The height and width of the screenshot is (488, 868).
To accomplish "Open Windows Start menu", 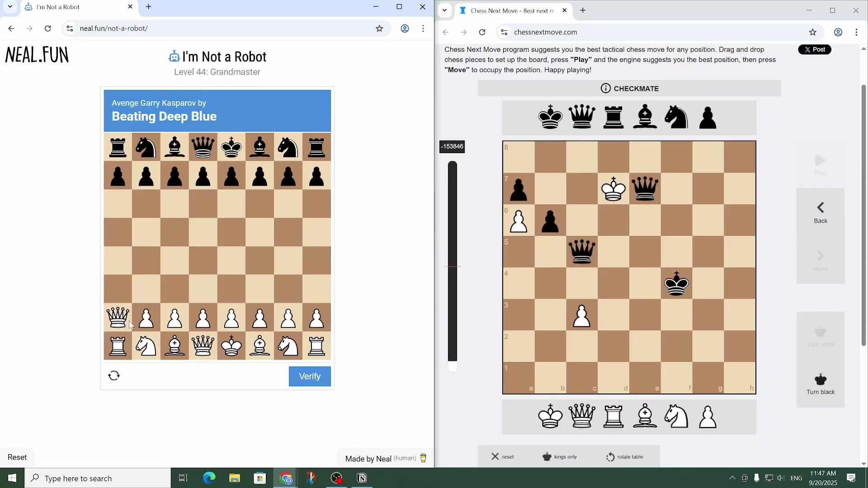I will pos(12,478).
